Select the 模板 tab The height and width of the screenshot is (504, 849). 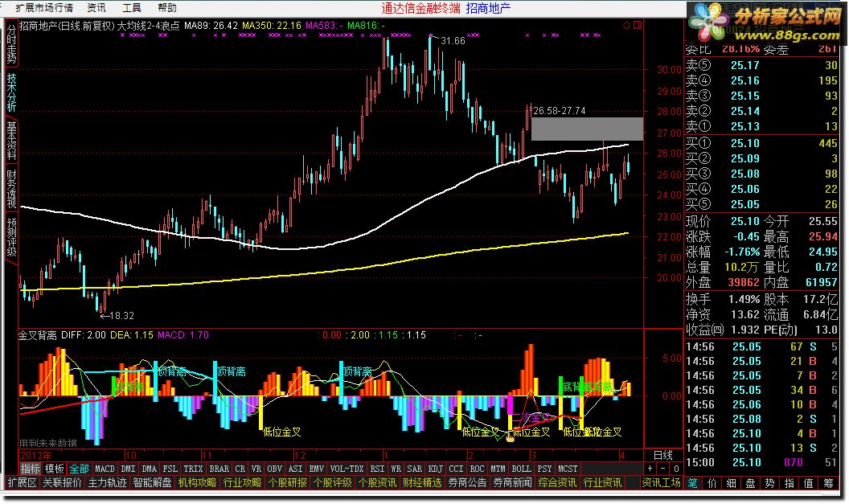click(54, 469)
